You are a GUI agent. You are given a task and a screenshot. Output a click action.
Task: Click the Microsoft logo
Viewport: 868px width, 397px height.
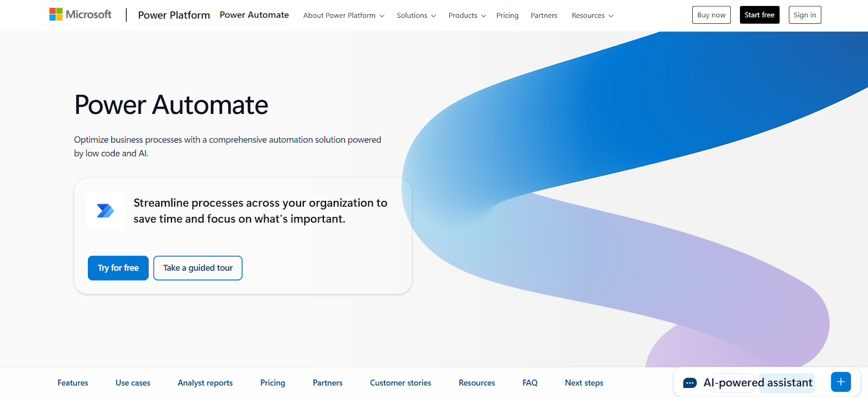pos(80,15)
